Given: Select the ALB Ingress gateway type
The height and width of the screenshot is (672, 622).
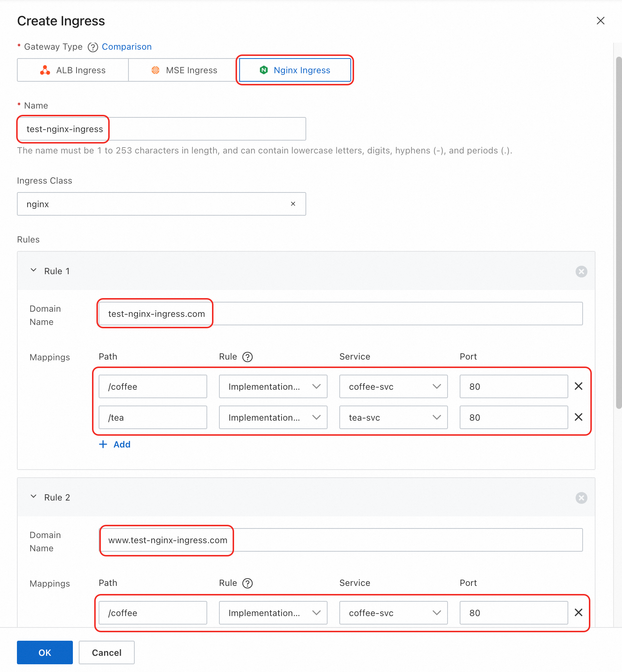Looking at the screenshot, I should [x=73, y=70].
